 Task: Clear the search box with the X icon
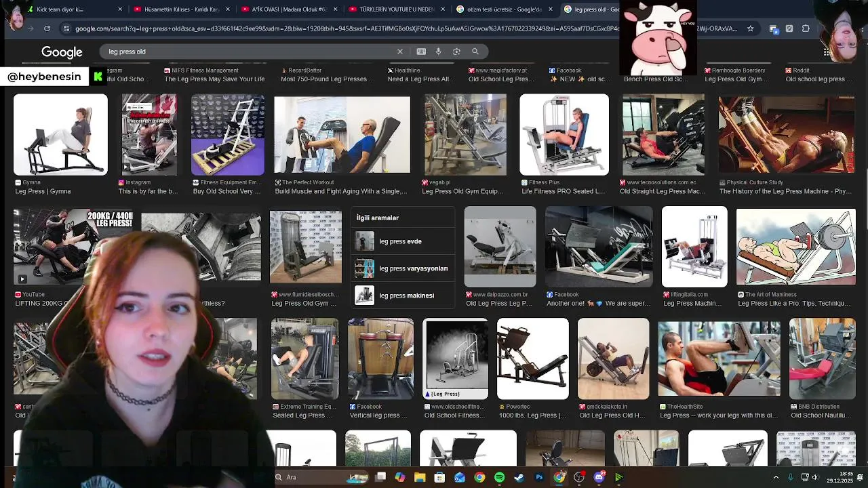400,52
